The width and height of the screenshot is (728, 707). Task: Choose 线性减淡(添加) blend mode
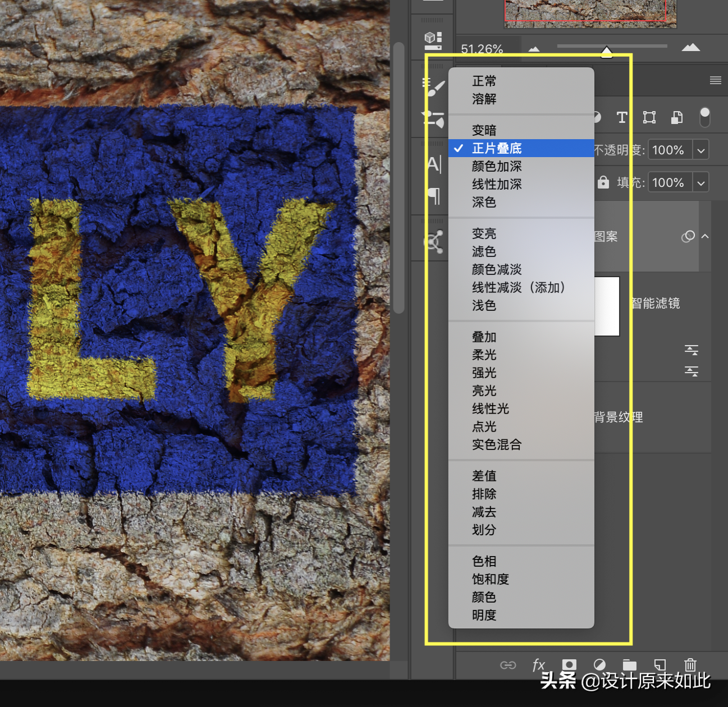click(x=521, y=287)
